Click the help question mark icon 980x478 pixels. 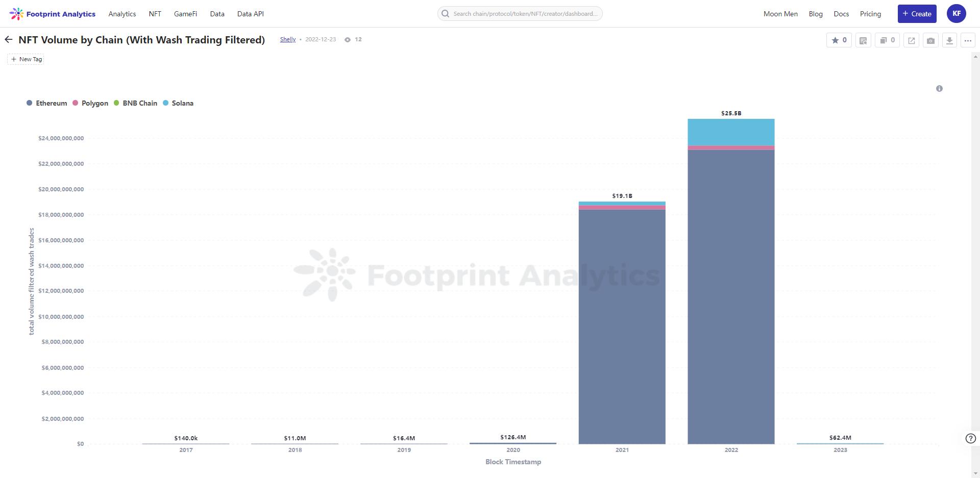(970, 439)
